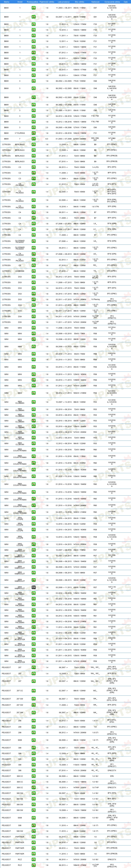Viewport: 131px width, 868px height.
Task: Click the fuel icon in PEUGEOT 5008 row
Action: click(x=34, y=818)
